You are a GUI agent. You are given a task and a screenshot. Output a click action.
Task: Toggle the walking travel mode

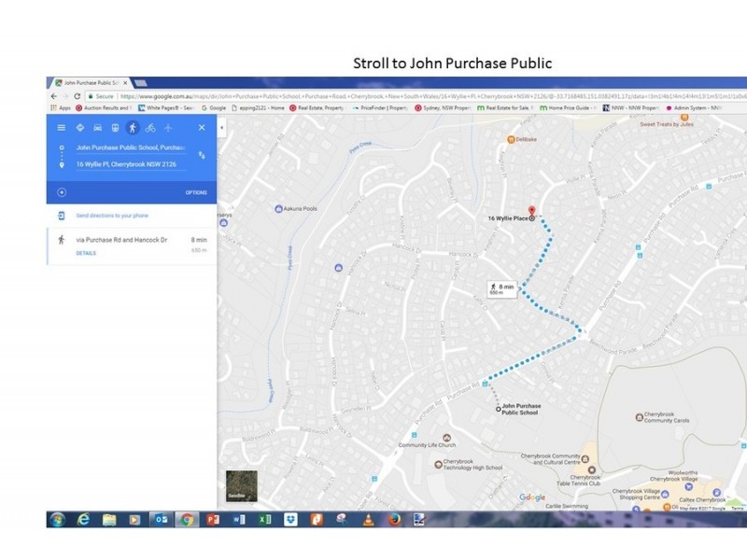click(133, 127)
